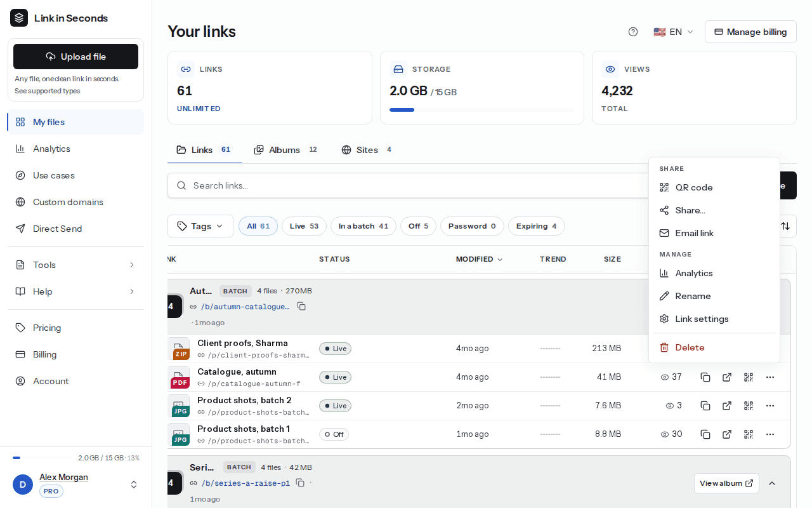Open Catalogue, autumn link in new tab
Image resolution: width=812 pixels, height=508 pixels.
[727, 377]
